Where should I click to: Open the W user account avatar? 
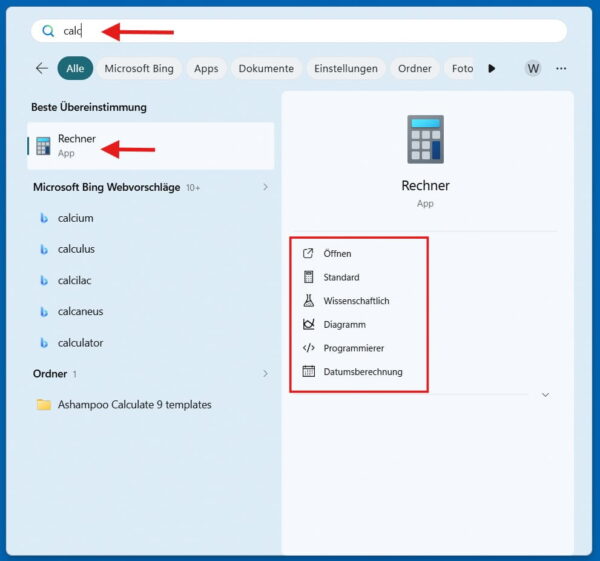click(x=533, y=68)
